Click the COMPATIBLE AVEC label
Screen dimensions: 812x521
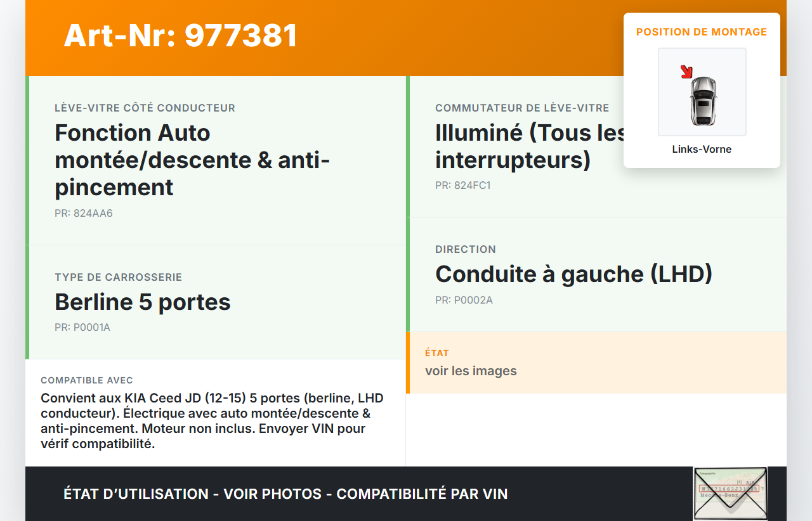[87, 380]
